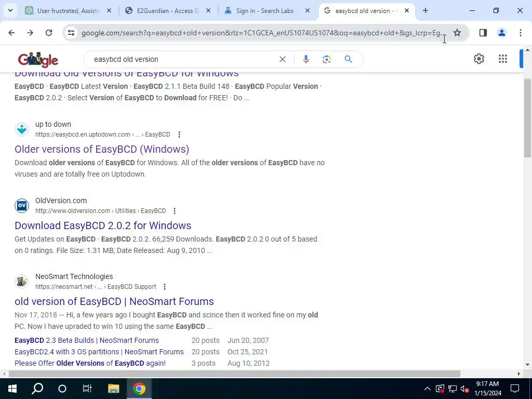Open the Google apps grid
This screenshot has height=399, width=532.
pyautogui.click(x=503, y=59)
